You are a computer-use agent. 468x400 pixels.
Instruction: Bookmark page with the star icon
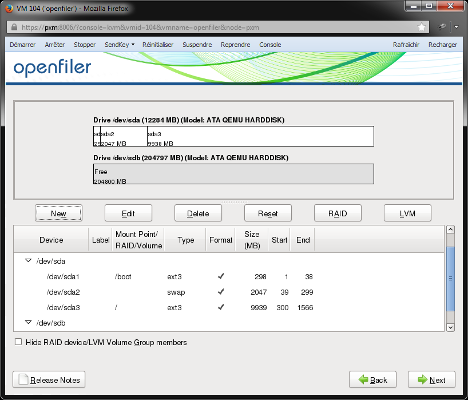click(421, 27)
